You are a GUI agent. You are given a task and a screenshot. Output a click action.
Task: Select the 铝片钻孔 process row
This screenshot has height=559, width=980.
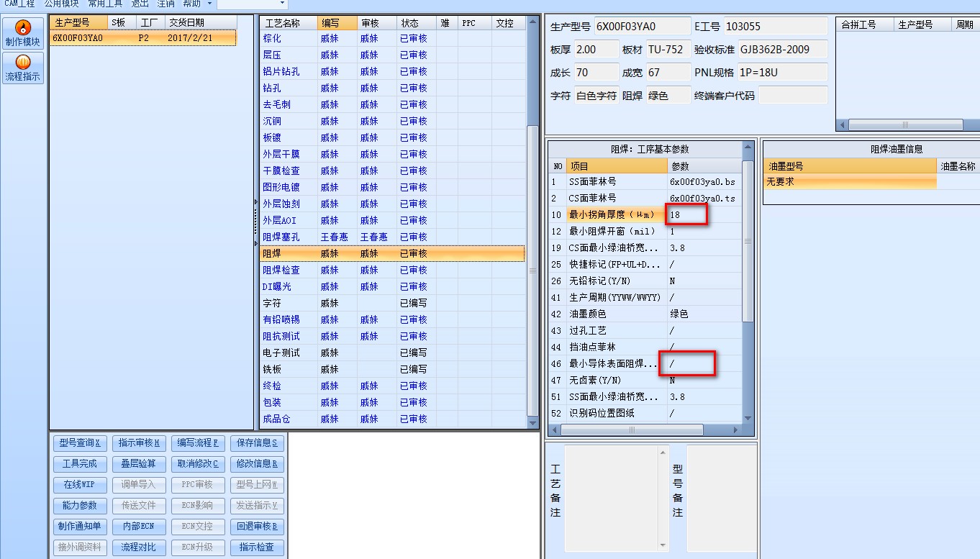point(393,72)
